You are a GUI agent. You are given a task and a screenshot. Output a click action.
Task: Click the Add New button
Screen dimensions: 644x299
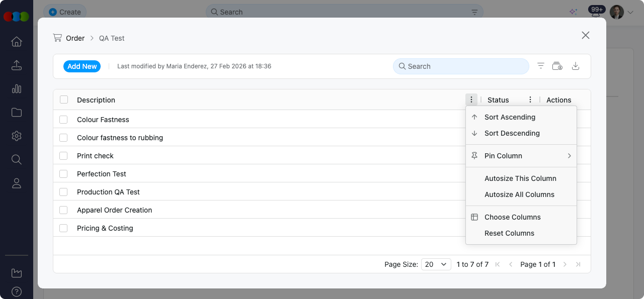[82, 66]
